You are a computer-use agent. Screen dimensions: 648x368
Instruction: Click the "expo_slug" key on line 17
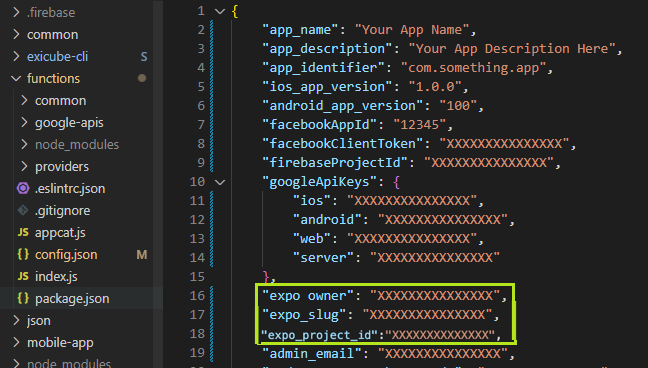[305, 315]
